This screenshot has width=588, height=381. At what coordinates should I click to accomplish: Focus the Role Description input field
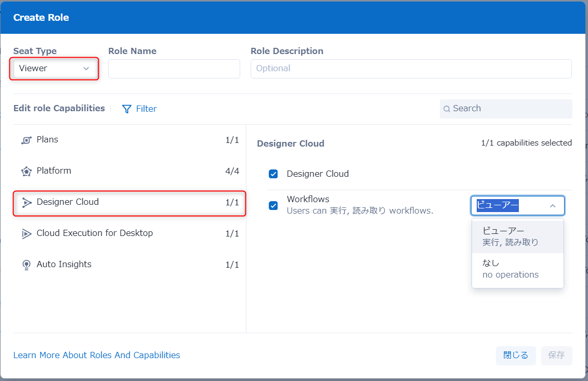(411, 69)
